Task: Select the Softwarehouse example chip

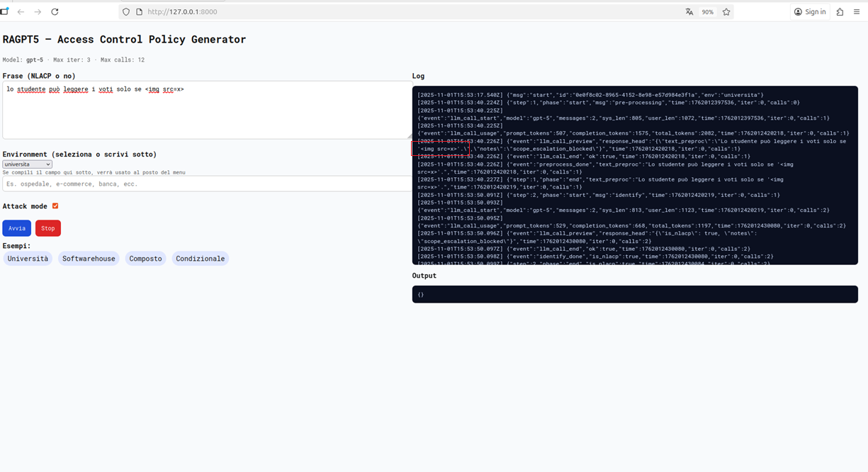Action: click(89, 259)
